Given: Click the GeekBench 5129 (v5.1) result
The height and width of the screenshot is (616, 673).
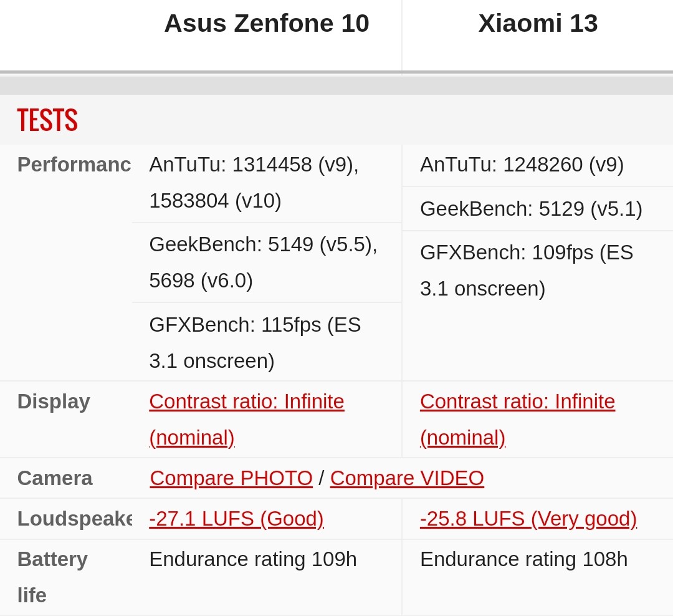Looking at the screenshot, I should tap(531, 209).
